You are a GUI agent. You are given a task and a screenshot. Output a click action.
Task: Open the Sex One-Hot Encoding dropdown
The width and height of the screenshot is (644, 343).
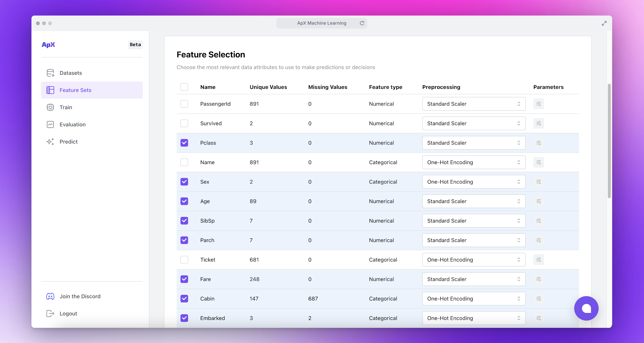(474, 182)
